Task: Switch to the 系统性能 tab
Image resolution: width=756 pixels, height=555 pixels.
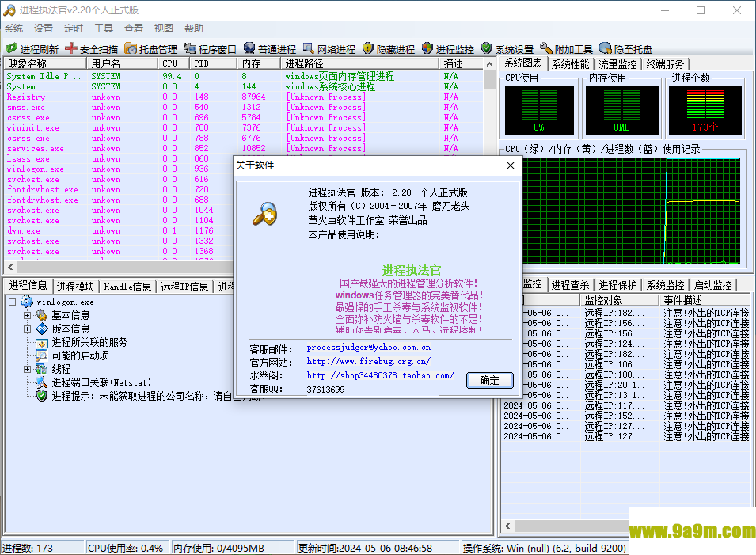Action: (571, 64)
